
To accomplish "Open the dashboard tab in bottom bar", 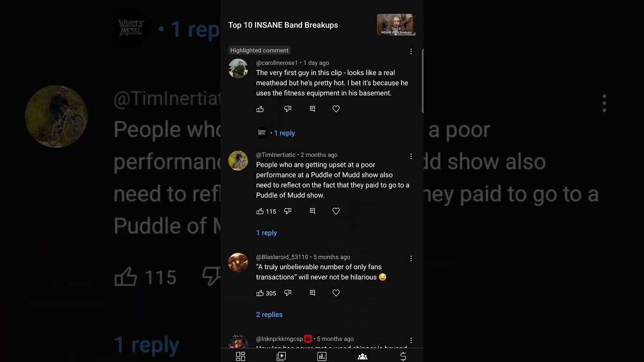I will coord(240,356).
